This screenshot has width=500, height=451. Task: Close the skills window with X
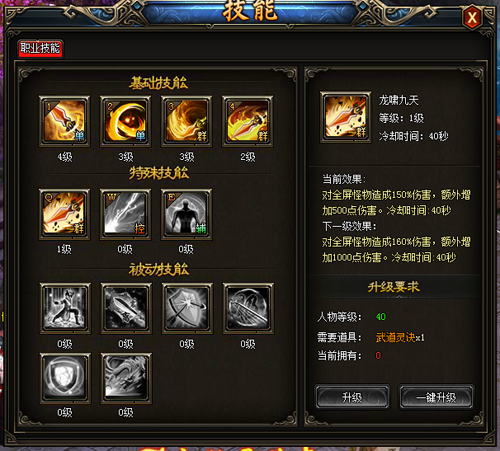472,17
